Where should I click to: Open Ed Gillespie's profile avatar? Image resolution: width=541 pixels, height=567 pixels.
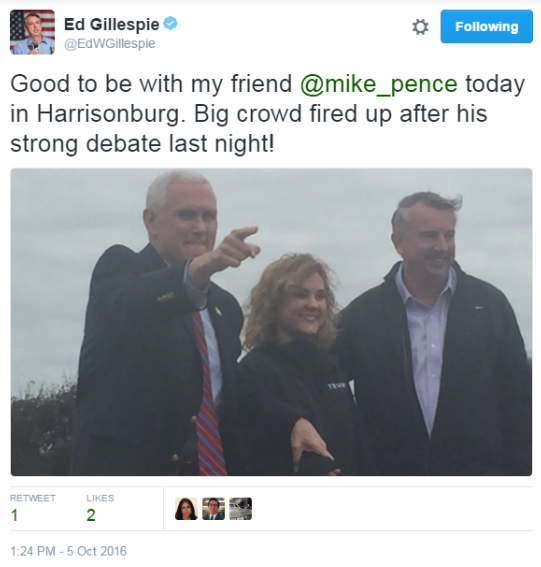(33, 32)
